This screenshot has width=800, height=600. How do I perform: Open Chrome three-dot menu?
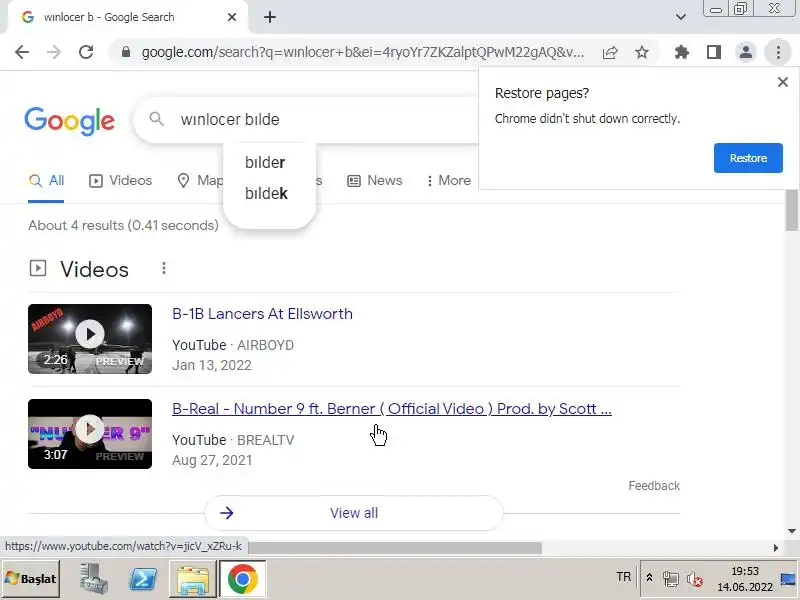[778, 52]
